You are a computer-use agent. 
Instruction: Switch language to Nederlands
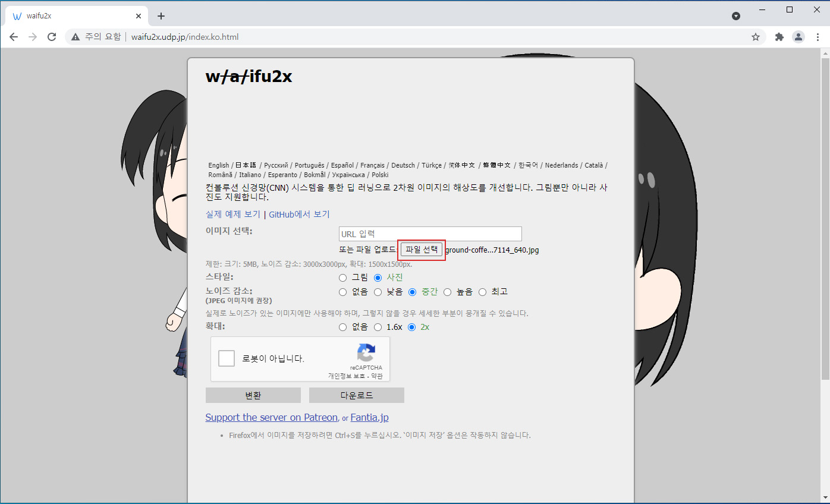tap(561, 165)
